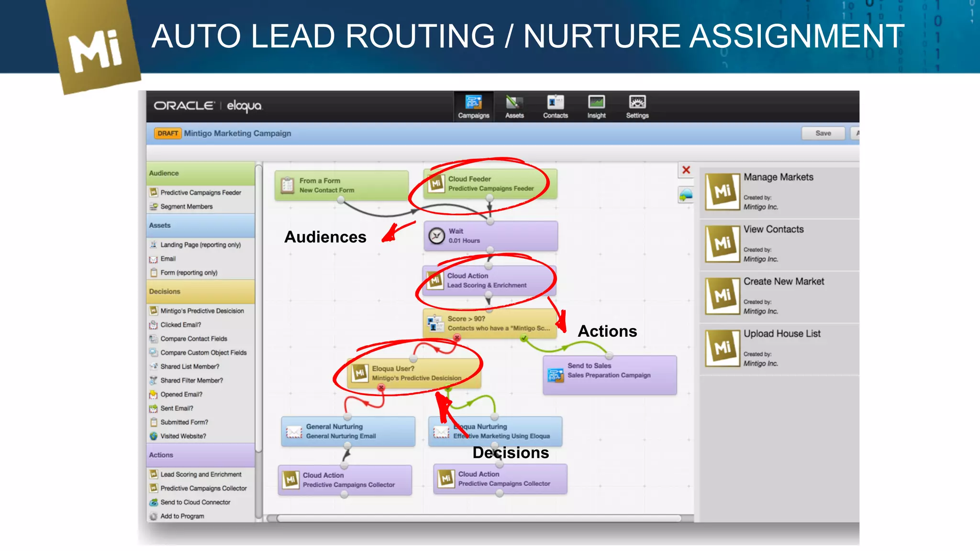Click the green yes-path connector on Score > 90?
The width and height of the screenshot is (980, 551).
(x=524, y=338)
